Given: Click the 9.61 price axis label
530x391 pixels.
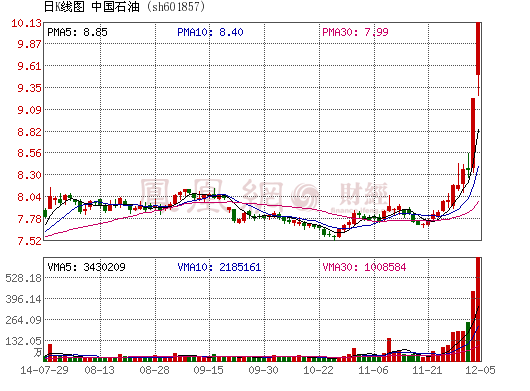Looking at the screenshot, I should [x=29, y=66].
